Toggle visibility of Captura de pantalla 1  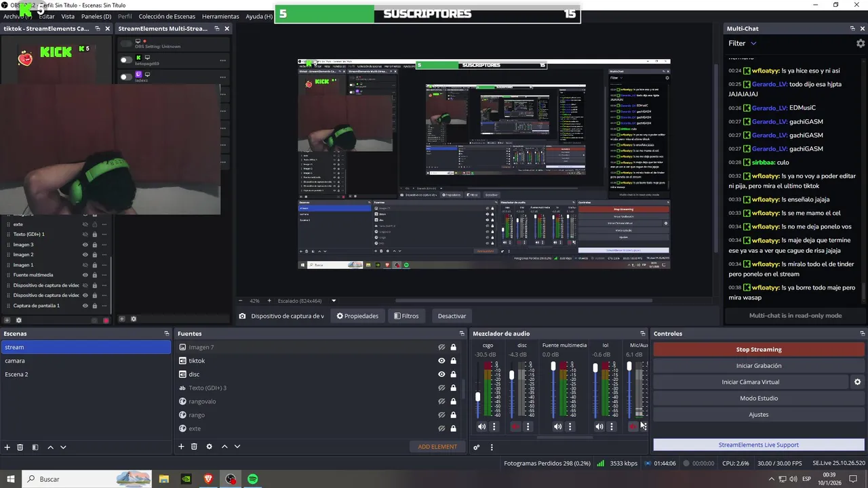[x=85, y=306]
